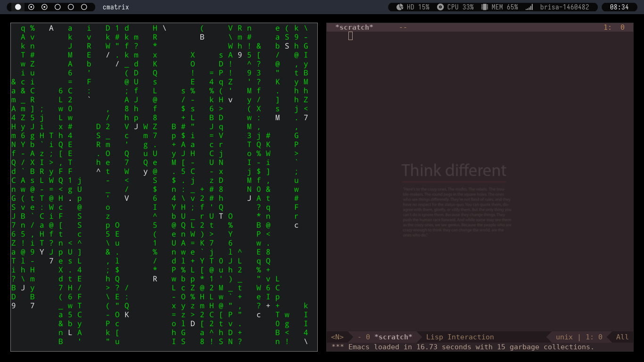The height and width of the screenshot is (362, 644).
Task: Switch to the fourth workspace indicator
Action: click(x=58, y=7)
